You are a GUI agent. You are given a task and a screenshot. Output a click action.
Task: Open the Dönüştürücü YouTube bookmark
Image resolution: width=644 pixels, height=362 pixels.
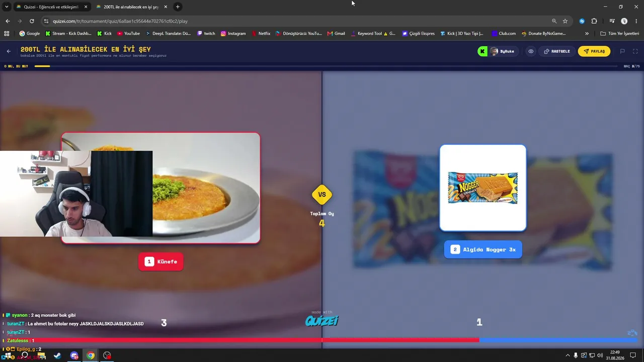pyautogui.click(x=299, y=34)
